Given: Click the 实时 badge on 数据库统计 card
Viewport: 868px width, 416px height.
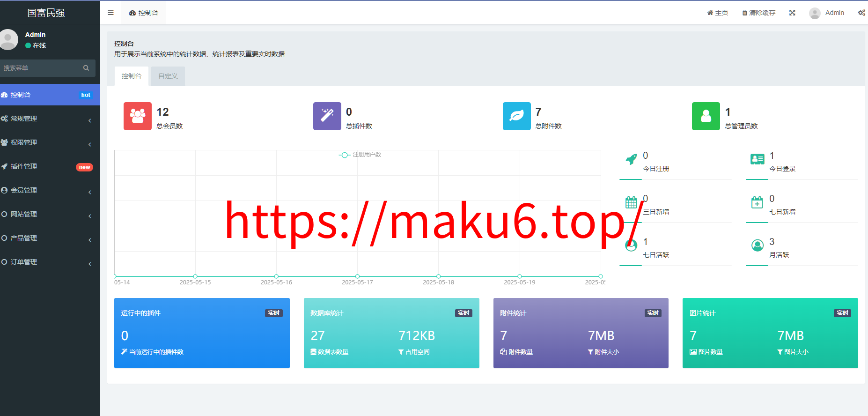Looking at the screenshot, I should (x=463, y=313).
